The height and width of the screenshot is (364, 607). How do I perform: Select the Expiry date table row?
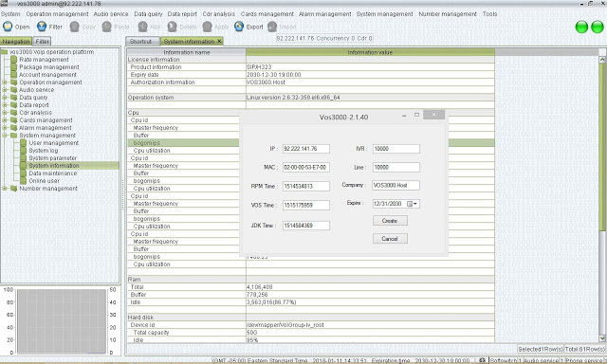coord(311,75)
